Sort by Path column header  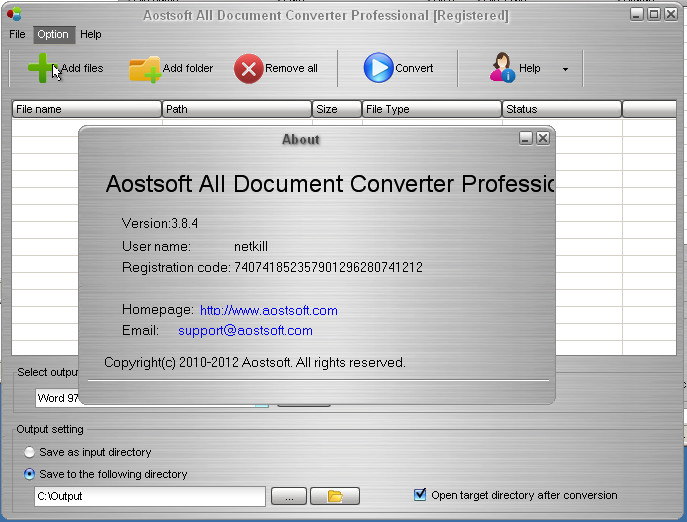coord(237,109)
